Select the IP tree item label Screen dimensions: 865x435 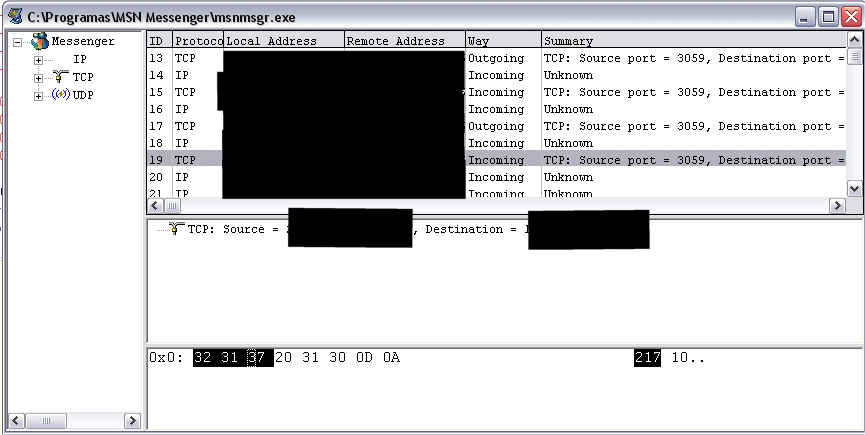80,60
